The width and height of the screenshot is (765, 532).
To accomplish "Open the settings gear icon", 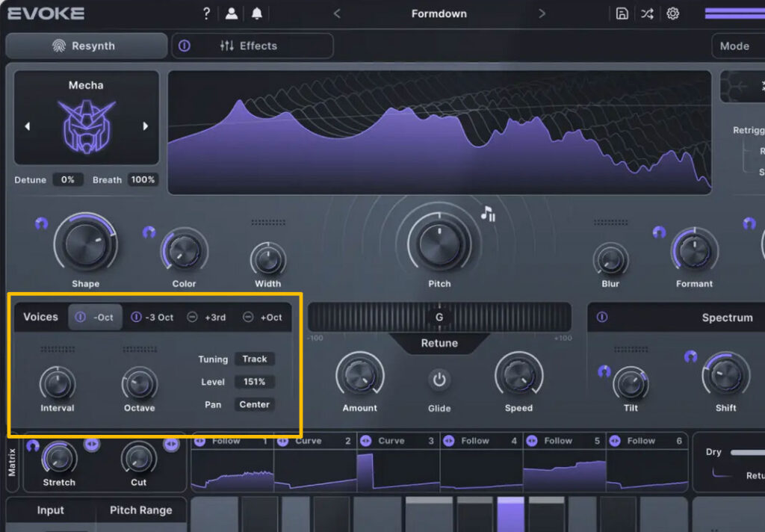I will tap(672, 13).
